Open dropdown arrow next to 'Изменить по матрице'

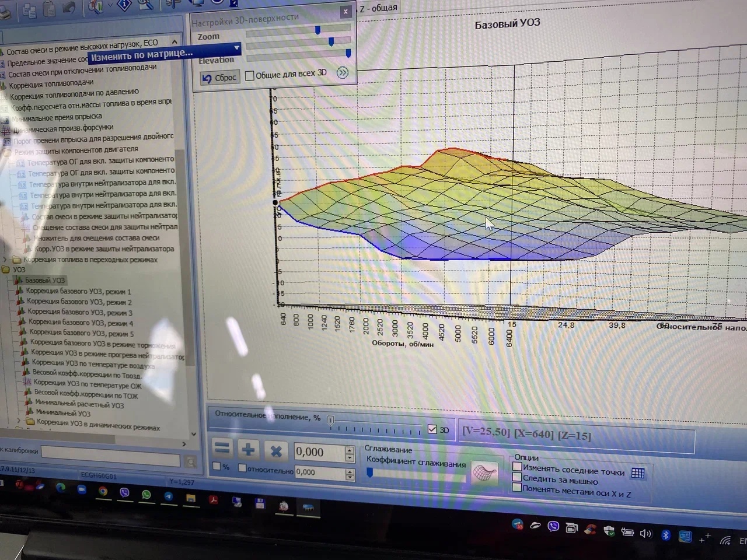click(236, 48)
